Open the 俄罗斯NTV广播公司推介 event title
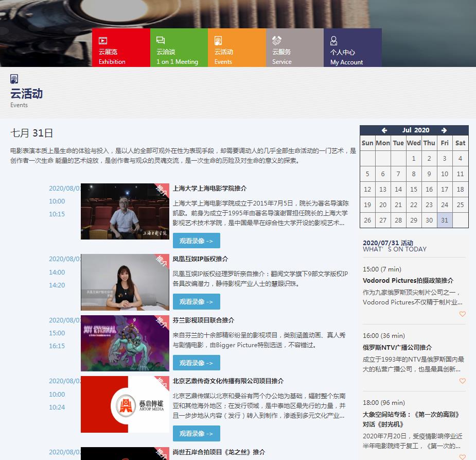Image resolution: width=476 pixels, height=460 pixels. 397,347
